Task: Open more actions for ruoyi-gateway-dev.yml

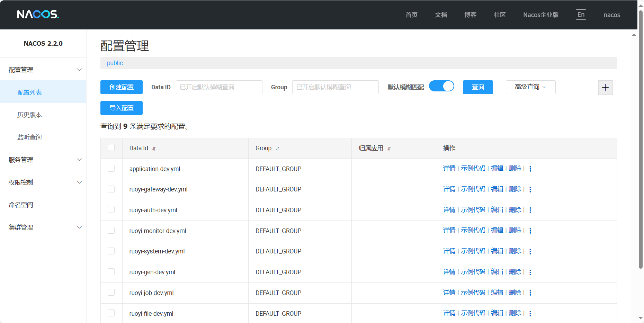Action: tap(530, 189)
